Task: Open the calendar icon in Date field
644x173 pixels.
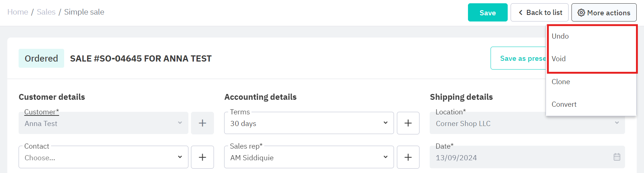Action: (617, 157)
